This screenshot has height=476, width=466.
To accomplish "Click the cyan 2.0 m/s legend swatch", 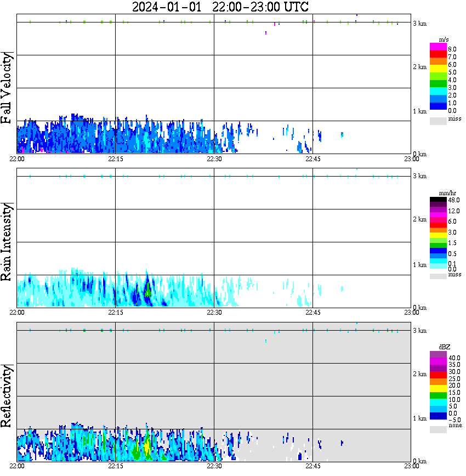I will (438, 91).
